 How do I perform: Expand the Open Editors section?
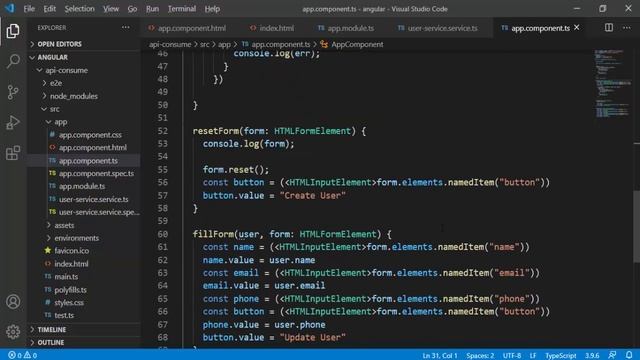[x=84, y=44]
